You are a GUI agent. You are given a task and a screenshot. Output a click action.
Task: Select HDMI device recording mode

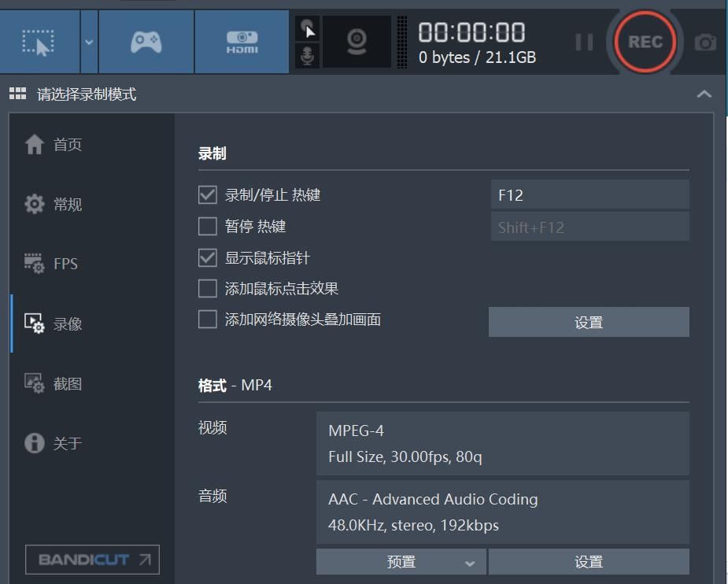(x=242, y=43)
